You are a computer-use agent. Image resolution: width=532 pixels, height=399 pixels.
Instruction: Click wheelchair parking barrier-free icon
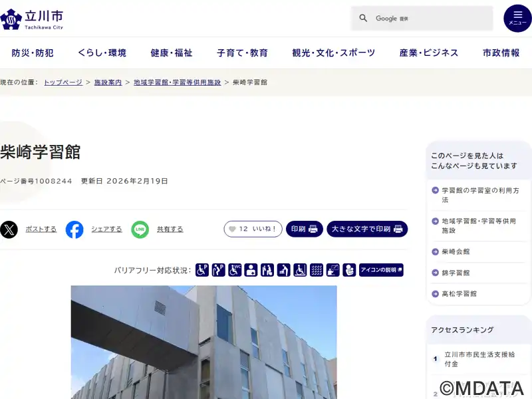[202, 270]
